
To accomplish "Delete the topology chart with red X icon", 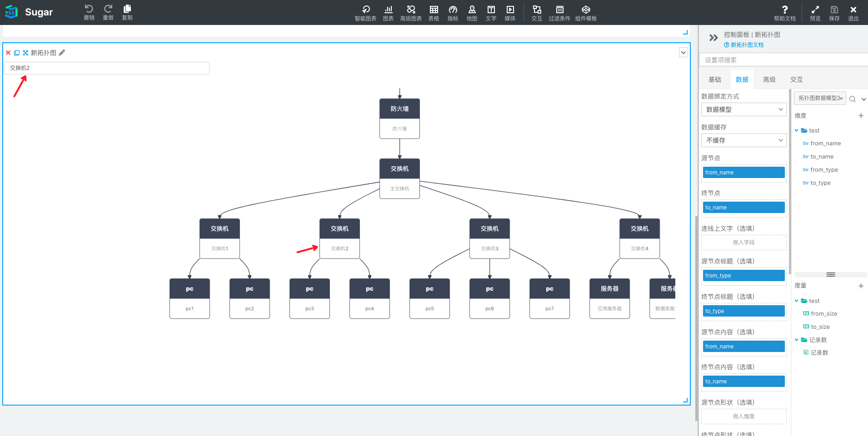I will tap(8, 53).
